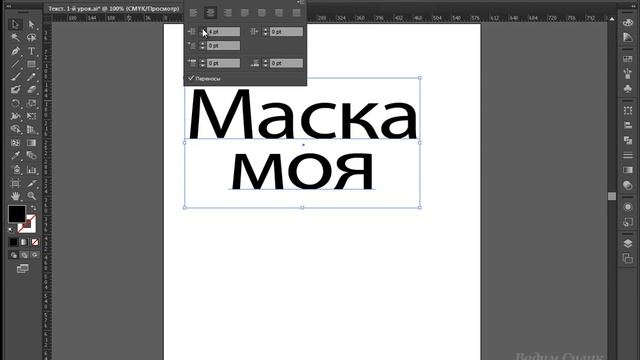
Task: Select the Selection tool arrow
Action: point(15,24)
